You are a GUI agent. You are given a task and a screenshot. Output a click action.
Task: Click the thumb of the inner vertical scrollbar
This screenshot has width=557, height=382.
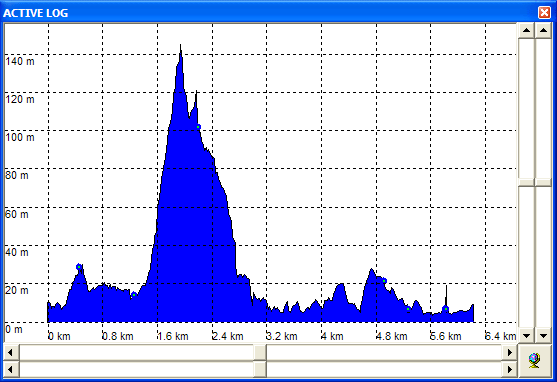coord(526,183)
